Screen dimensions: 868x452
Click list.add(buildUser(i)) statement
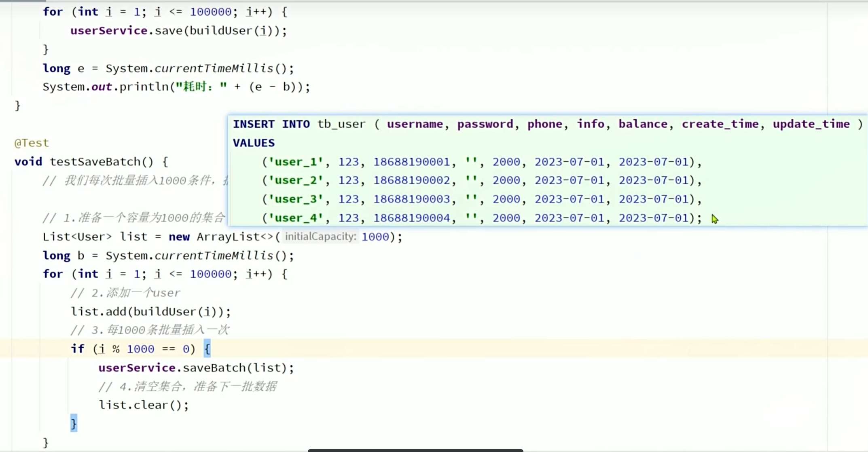[x=150, y=311]
